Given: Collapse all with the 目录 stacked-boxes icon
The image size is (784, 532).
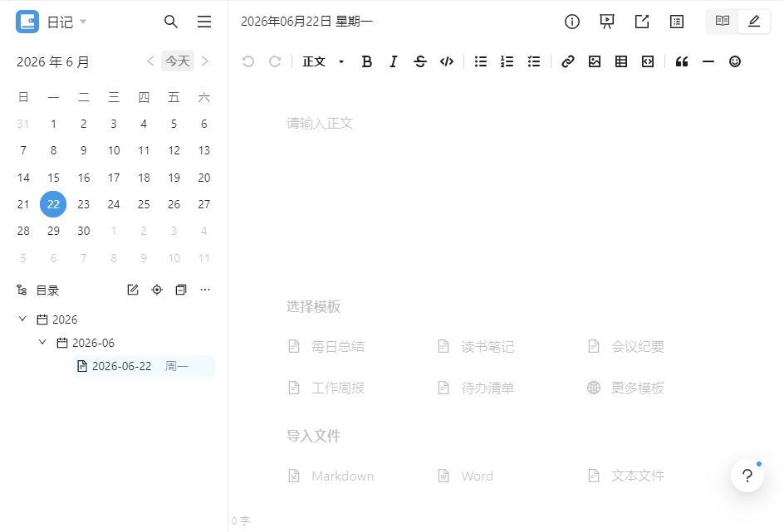Looking at the screenshot, I should [181, 290].
